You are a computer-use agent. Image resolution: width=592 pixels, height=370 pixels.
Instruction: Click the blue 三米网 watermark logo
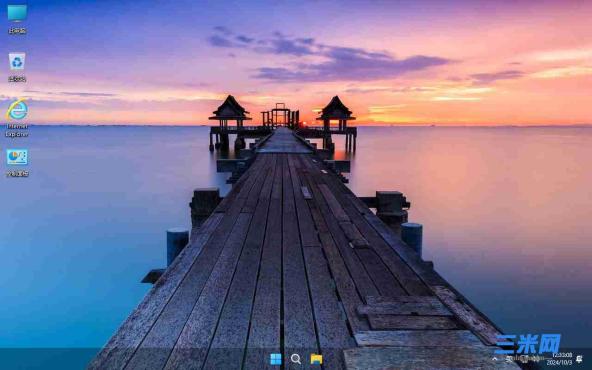pyautogui.click(x=528, y=344)
